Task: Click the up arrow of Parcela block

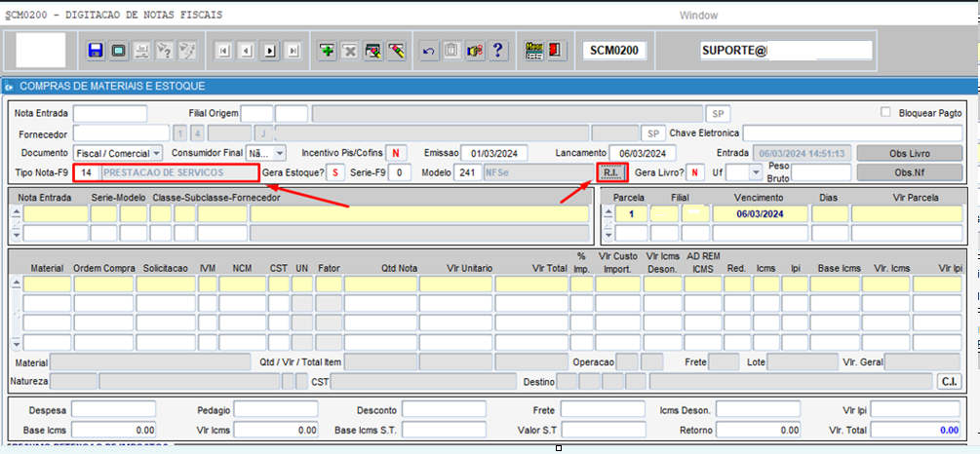Action: 608,210
